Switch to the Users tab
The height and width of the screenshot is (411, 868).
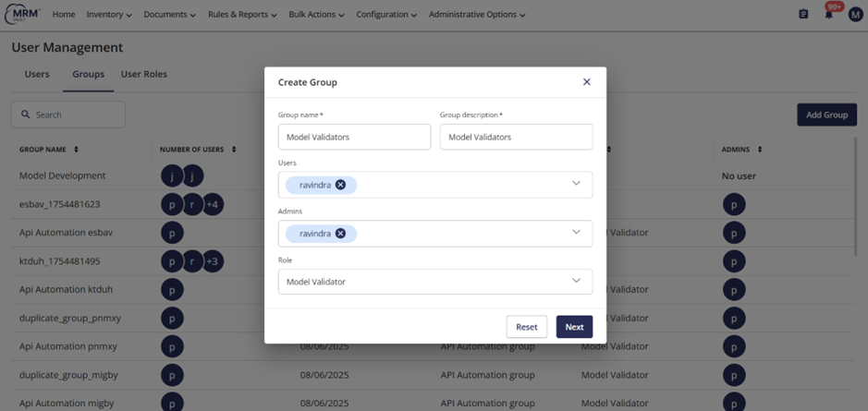coord(37,74)
